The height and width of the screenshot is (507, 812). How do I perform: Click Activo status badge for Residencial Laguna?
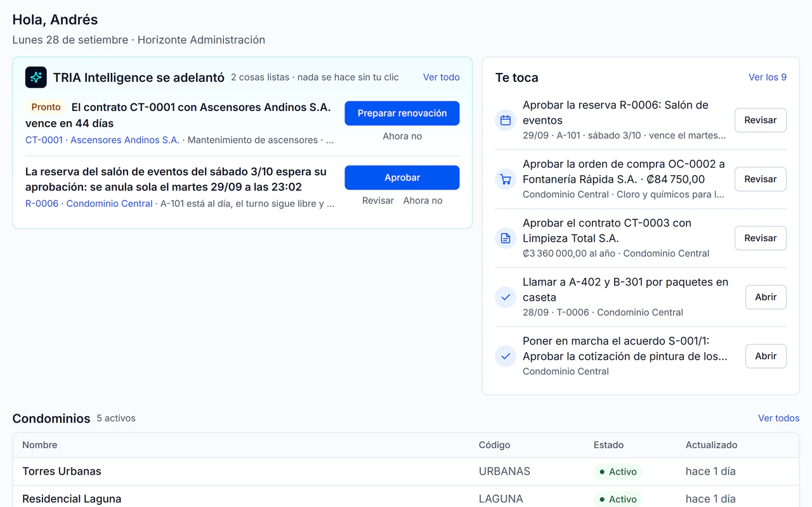(618, 499)
